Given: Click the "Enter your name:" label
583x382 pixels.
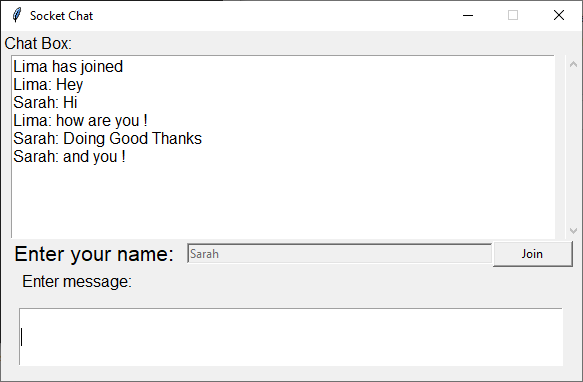Looking at the screenshot, I should (x=94, y=254).
